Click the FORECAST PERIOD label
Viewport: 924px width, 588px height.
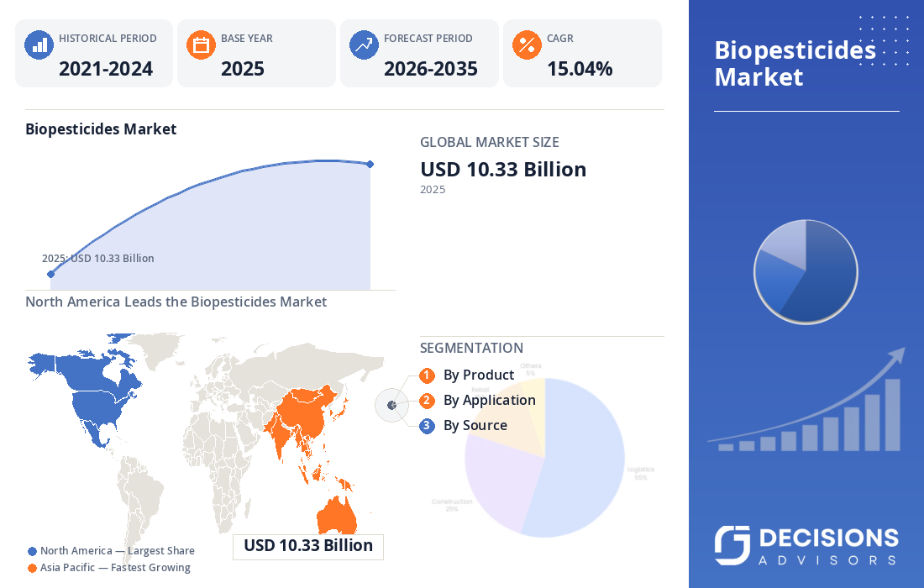click(428, 39)
